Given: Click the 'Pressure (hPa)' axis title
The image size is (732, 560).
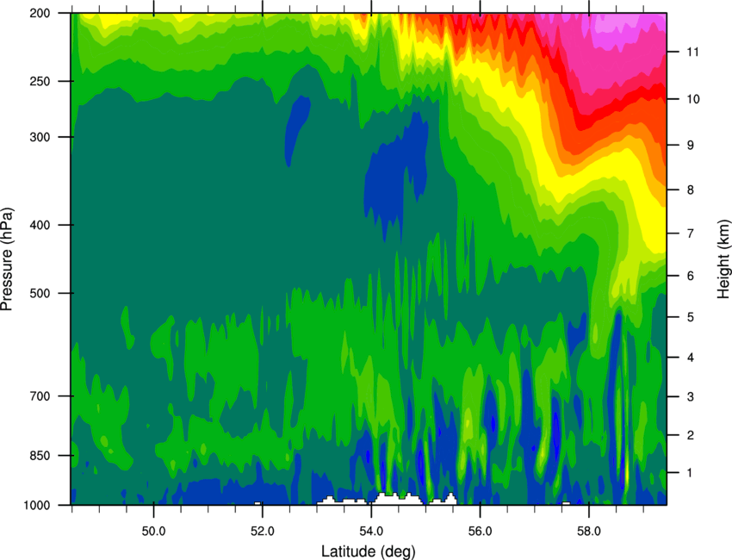Looking at the screenshot, I should (x=7, y=258).
